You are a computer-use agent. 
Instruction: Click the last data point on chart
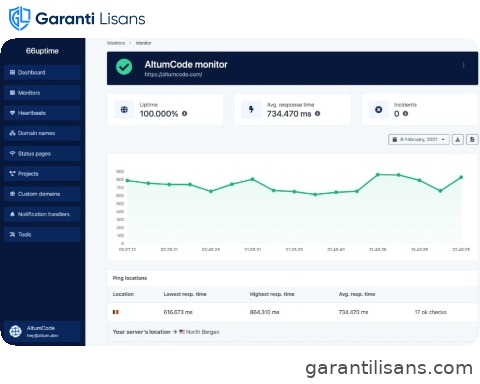coord(461,177)
